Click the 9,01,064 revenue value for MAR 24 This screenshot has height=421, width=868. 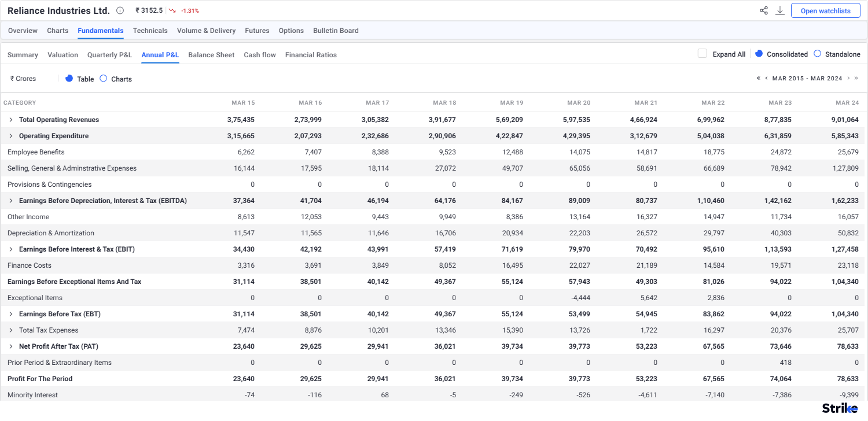pyautogui.click(x=845, y=120)
